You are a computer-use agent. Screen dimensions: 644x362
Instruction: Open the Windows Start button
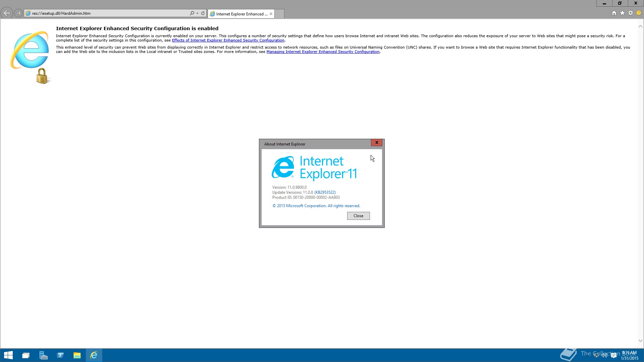pyautogui.click(x=8, y=355)
